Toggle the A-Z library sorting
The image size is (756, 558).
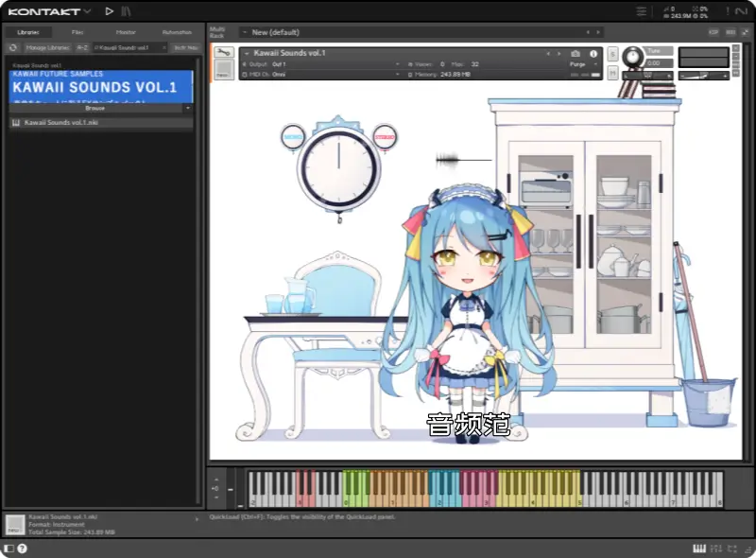82,46
